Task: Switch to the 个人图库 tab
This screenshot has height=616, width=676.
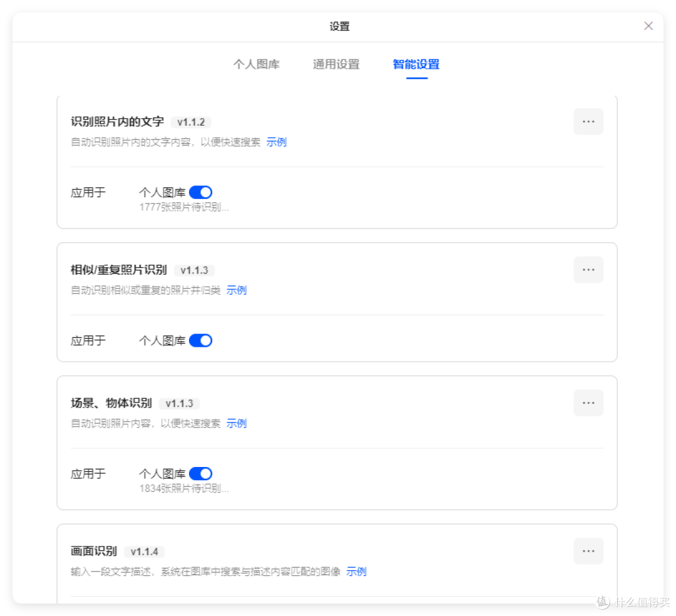Action: tap(257, 64)
